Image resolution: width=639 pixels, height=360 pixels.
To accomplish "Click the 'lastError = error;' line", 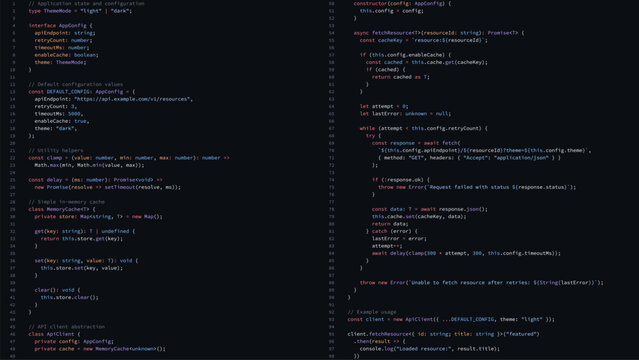I will pyautogui.click(x=399, y=239).
